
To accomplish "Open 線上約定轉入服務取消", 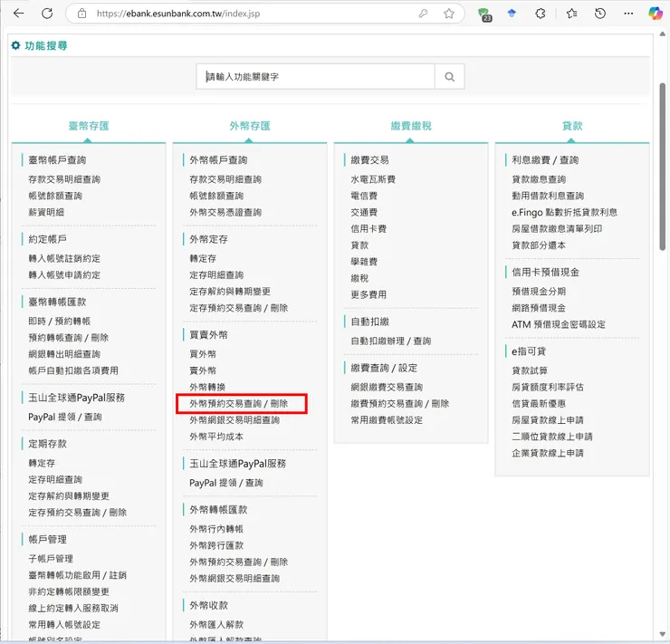I will coord(73,608).
